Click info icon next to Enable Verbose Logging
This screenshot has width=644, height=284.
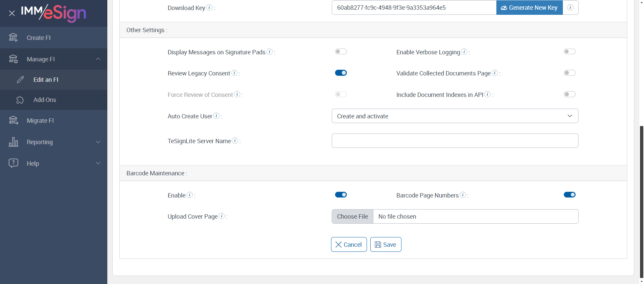point(464,52)
